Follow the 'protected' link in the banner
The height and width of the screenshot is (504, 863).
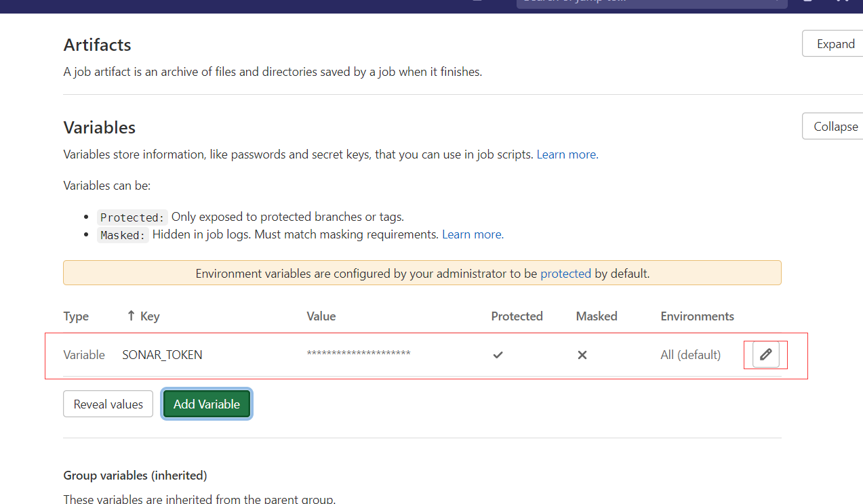pyautogui.click(x=565, y=274)
